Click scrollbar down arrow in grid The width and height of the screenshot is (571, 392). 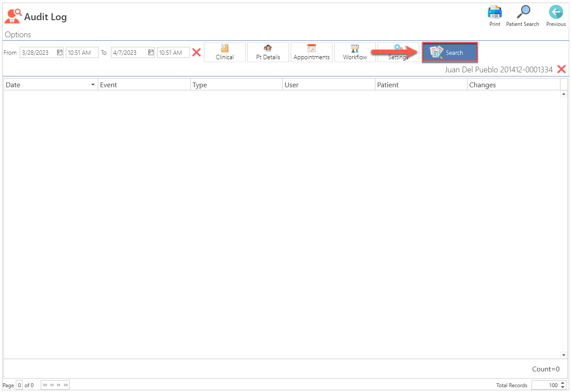(564, 355)
